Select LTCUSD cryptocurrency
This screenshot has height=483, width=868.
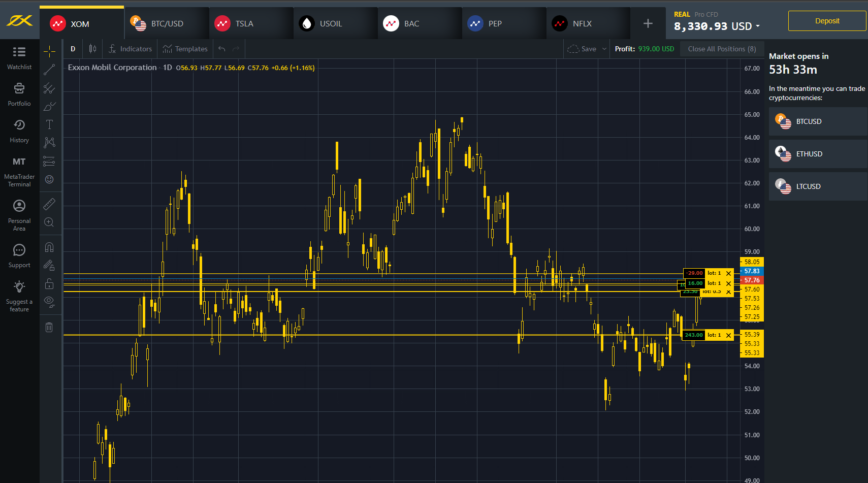click(x=818, y=186)
